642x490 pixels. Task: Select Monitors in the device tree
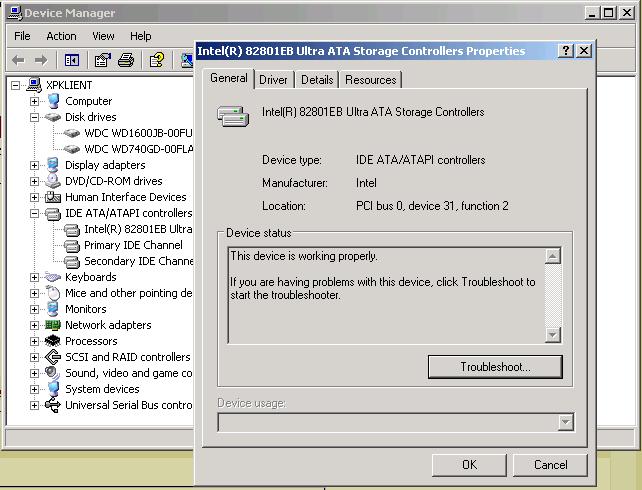point(86,309)
